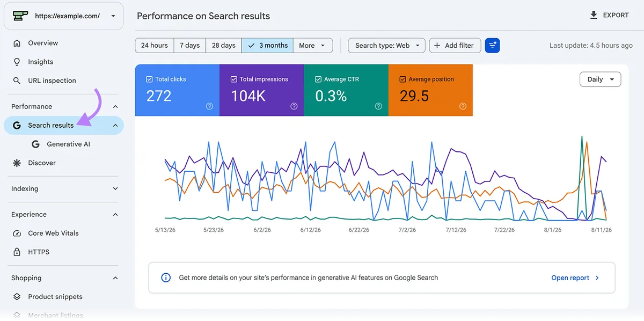
Task: Click the Core Web Vitals gauge icon
Action: coord(17,233)
